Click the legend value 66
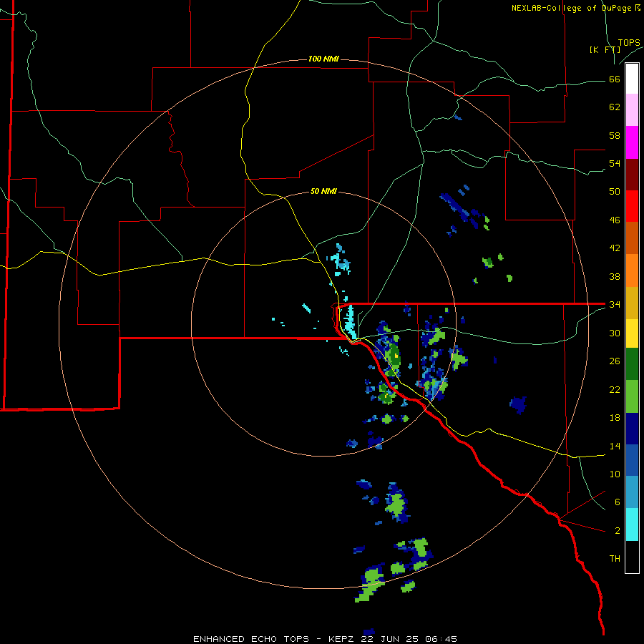The image size is (644, 644). pyautogui.click(x=615, y=79)
